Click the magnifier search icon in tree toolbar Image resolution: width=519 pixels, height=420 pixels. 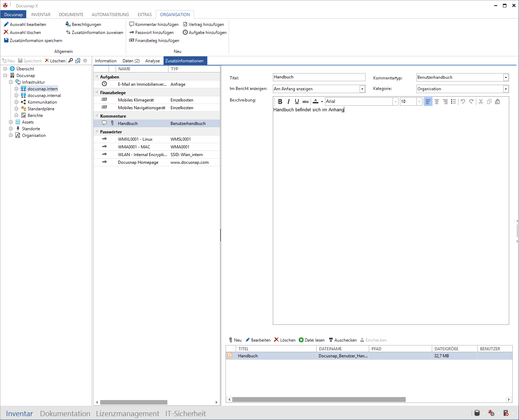[x=71, y=61]
